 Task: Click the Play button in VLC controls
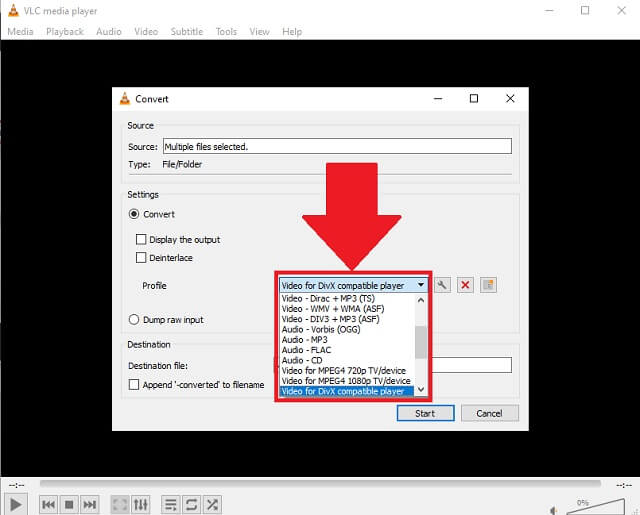(16, 505)
